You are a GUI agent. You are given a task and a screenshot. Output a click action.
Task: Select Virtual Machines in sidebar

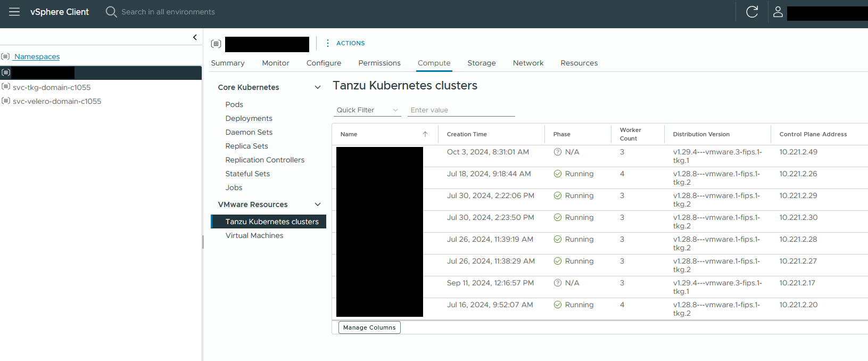point(254,235)
